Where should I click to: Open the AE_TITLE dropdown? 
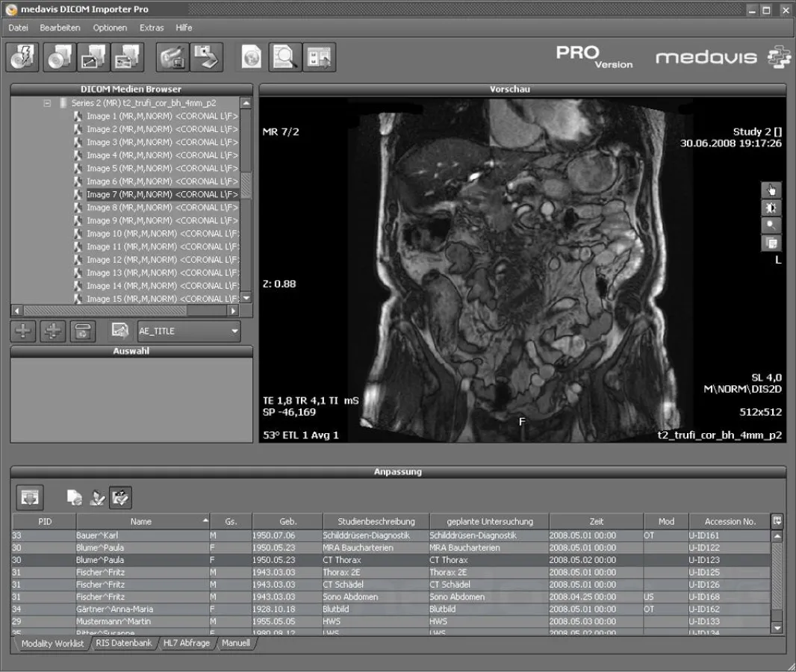tap(234, 332)
